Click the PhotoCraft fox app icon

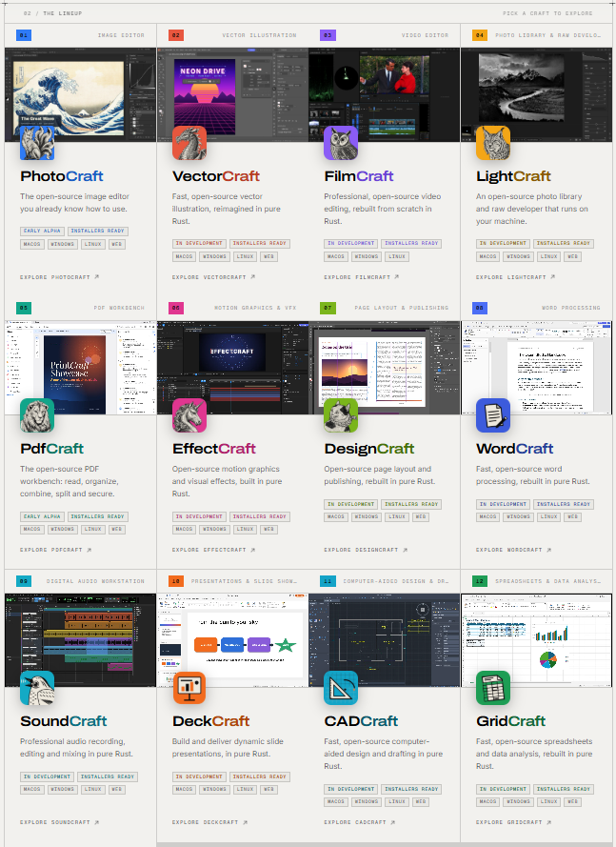point(37,143)
